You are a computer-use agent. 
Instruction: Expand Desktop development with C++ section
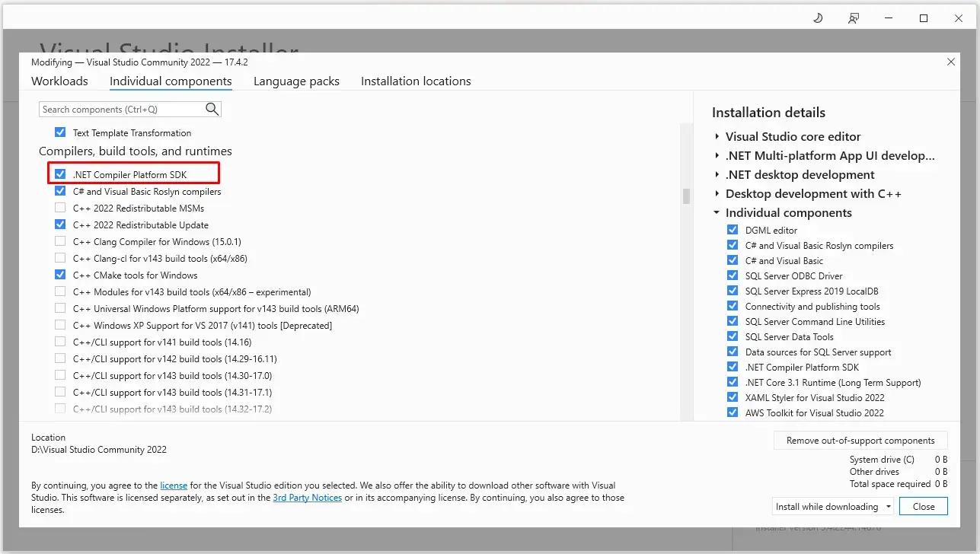[717, 194]
